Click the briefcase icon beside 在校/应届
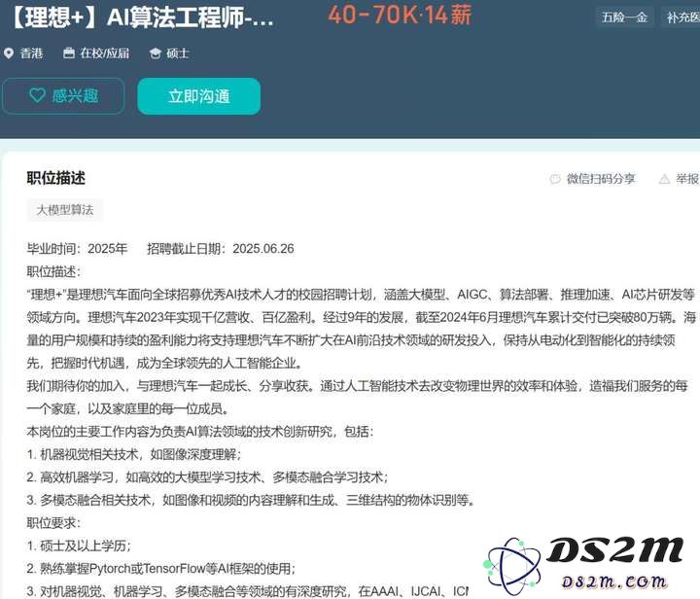The image size is (700, 599). [69, 53]
